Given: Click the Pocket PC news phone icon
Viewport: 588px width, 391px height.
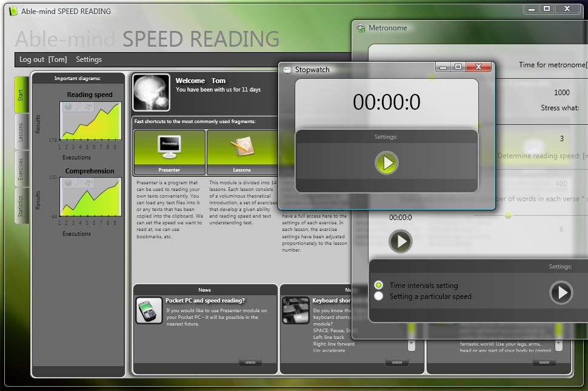Looking at the screenshot, I should click(x=149, y=310).
